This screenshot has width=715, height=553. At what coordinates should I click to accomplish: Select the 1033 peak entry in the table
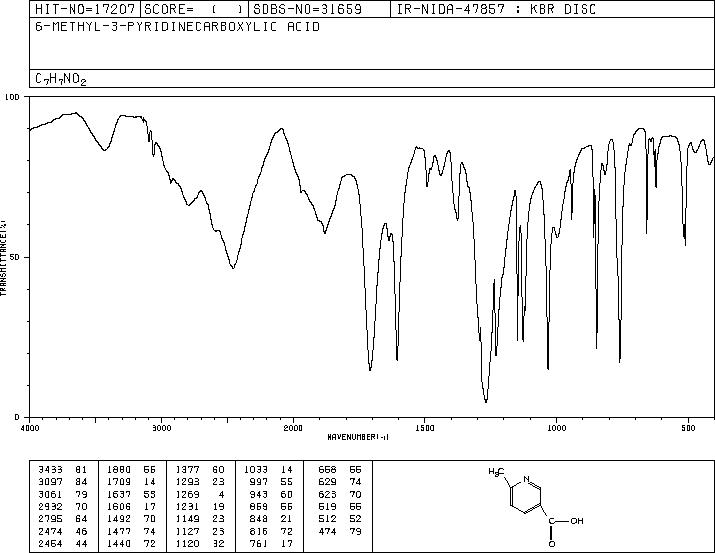[x=269, y=470]
